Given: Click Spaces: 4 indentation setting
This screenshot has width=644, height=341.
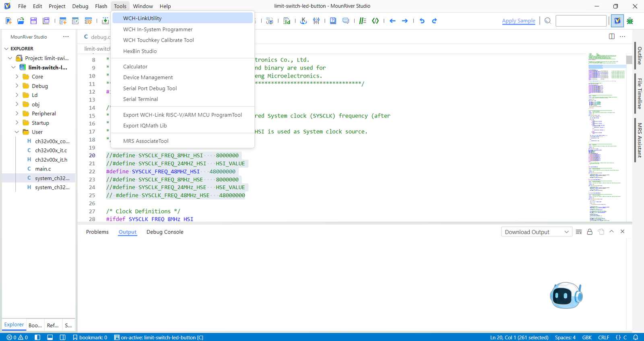Looking at the screenshot, I should (x=565, y=337).
